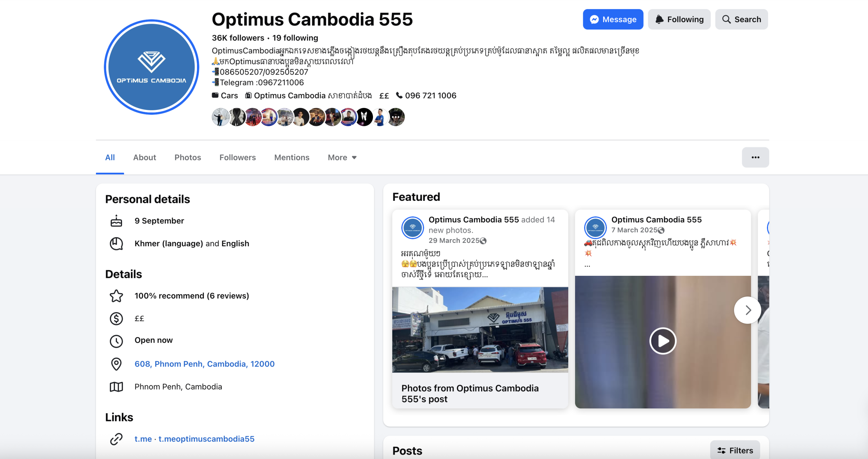Screen dimensions: 868x459
Task: Click the link chain icon under Links
Action: pos(116,439)
